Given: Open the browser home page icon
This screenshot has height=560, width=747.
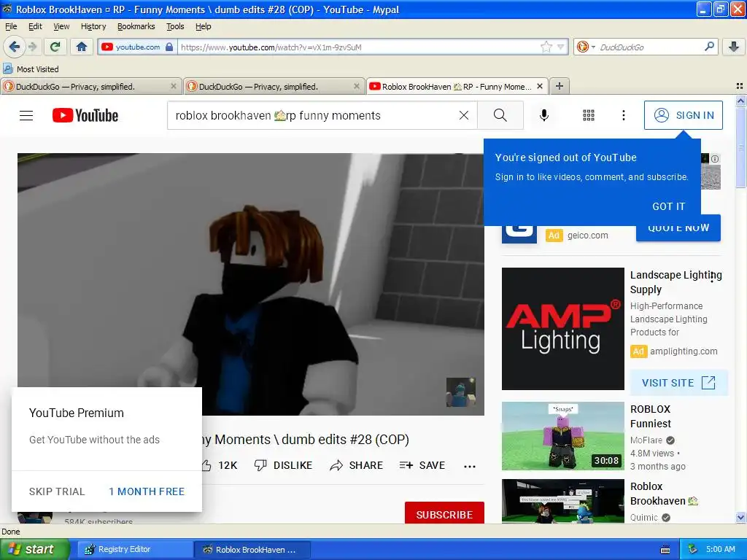Looking at the screenshot, I should [82, 47].
